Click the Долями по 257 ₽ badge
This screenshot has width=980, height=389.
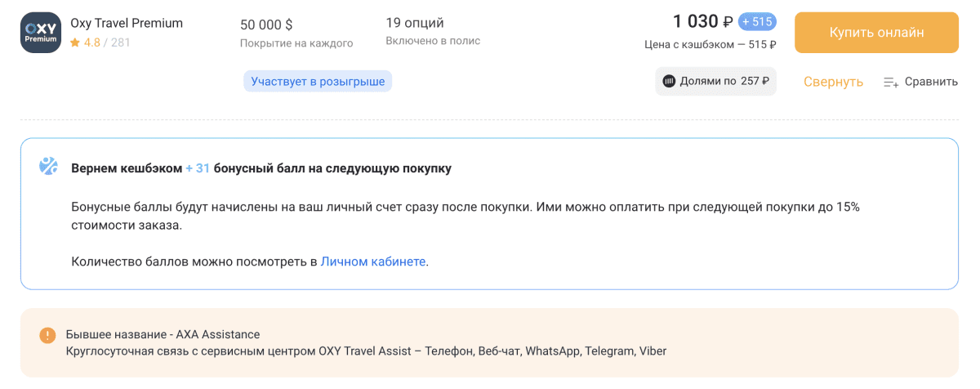click(715, 81)
